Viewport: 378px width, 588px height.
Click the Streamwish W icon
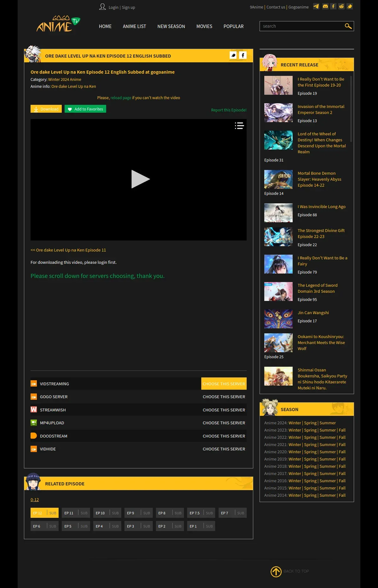point(34,410)
